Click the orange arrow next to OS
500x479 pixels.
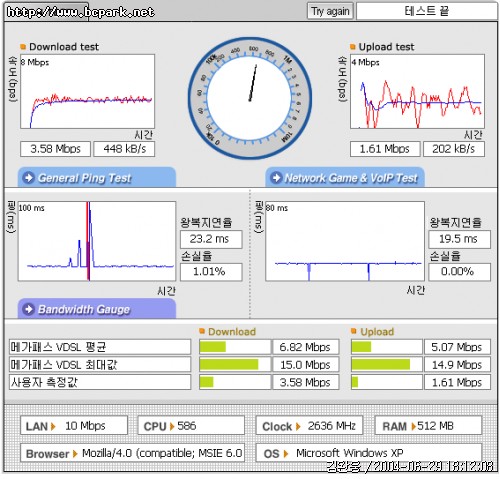(x=286, y=454)
